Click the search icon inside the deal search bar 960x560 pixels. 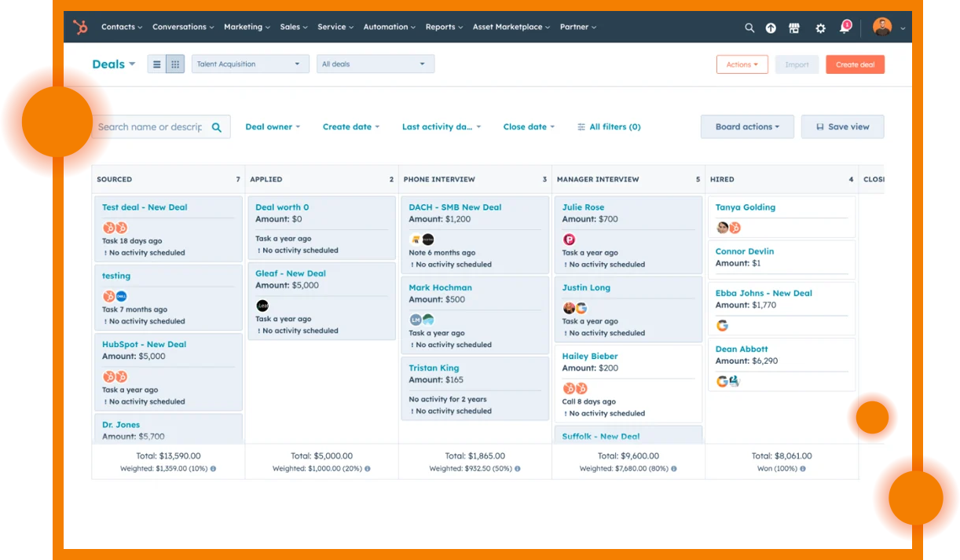tap(217, 126)
